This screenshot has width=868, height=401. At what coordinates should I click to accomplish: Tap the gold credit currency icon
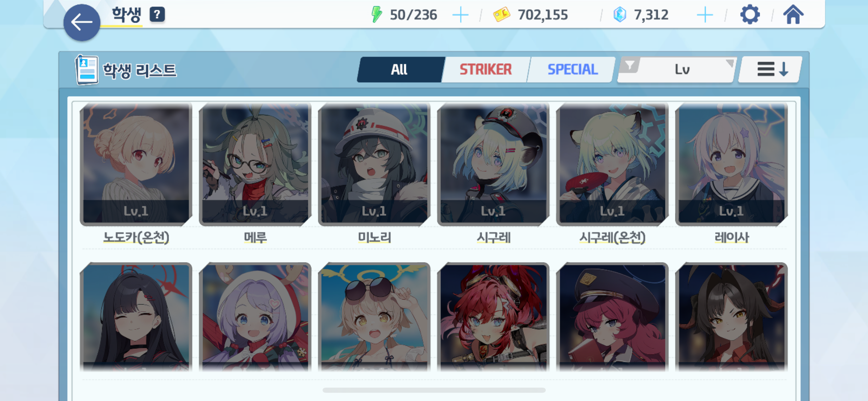[x=502, y=15]
